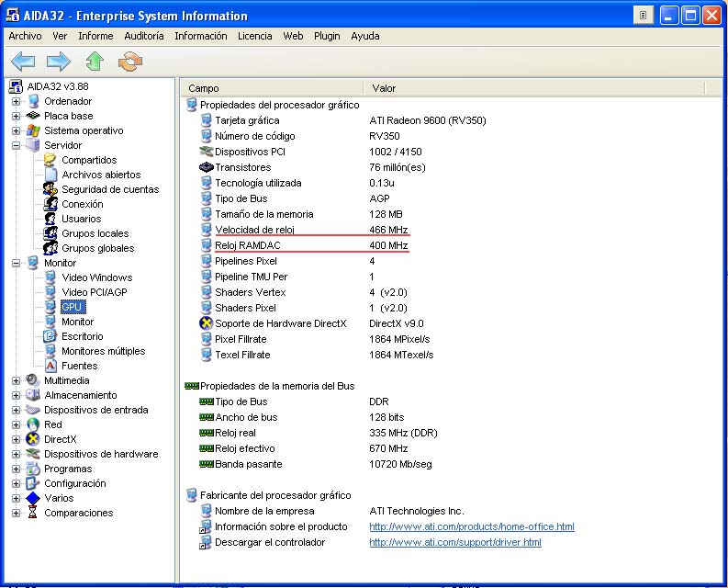The height and width of the screenshot is (588, 728).
Task: Click the Sistema operativo Windows icon
Action: click(34, 130)
